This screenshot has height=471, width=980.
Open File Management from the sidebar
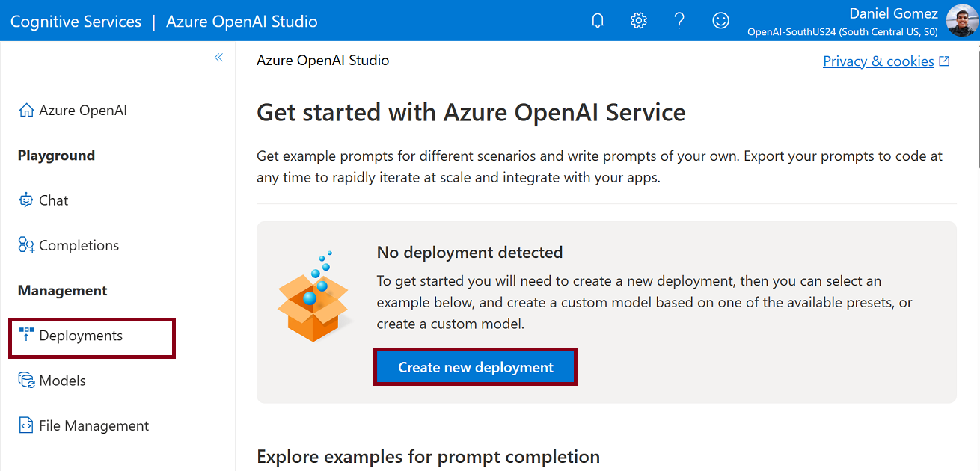click(x=94, y=425)
